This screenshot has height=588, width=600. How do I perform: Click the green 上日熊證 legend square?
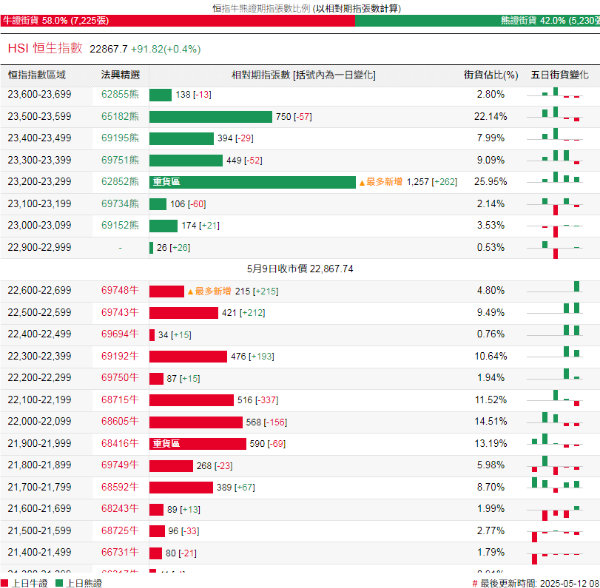(x=59, y=583)
